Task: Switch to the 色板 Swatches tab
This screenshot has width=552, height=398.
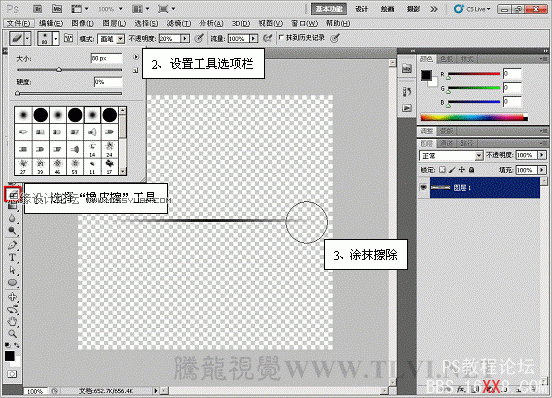Action: pyautogui.click(x=446, y=59)
